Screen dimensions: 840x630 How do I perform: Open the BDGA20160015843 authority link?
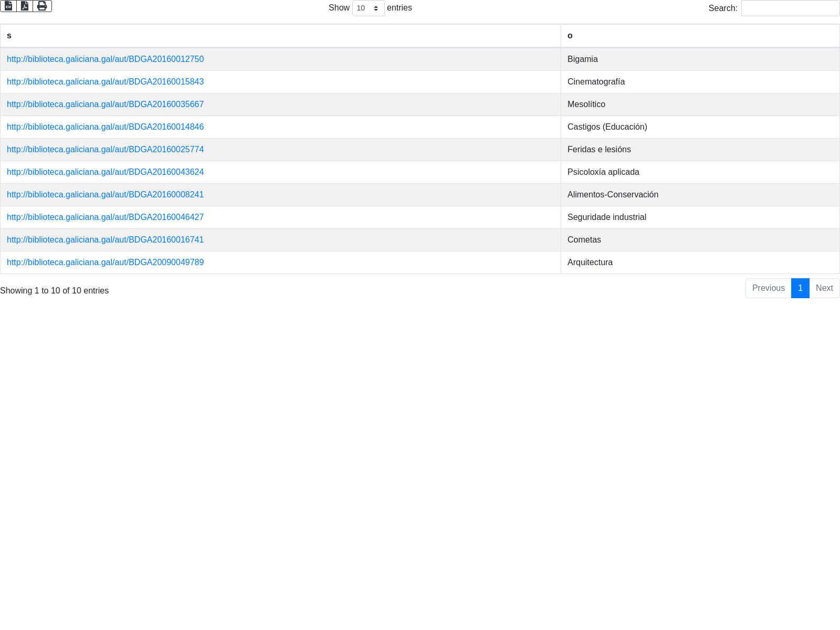(x=105, y=82)
